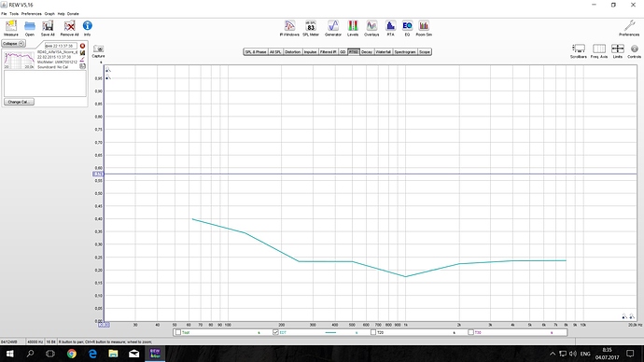This screenshot has height=362, width=644.
Task: Click the Change Cal button
Action: point(19,102)
